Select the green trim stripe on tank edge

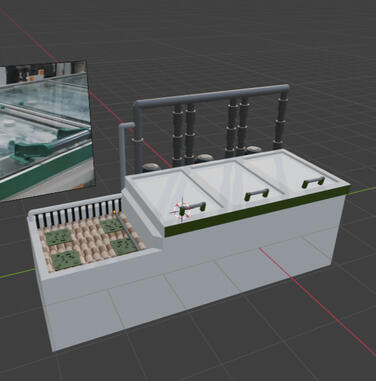tap(257, 211)
